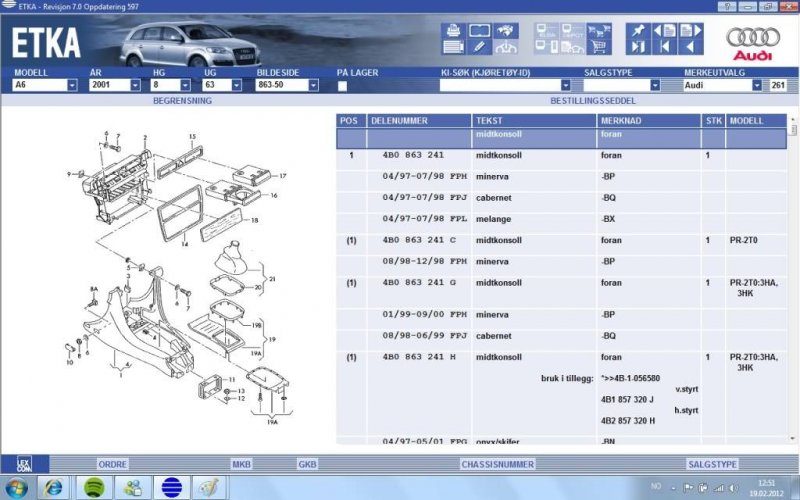Click the Salgstype button in bottom bar
This screenshot has width=800, height=500.
[x=712, y=464]
